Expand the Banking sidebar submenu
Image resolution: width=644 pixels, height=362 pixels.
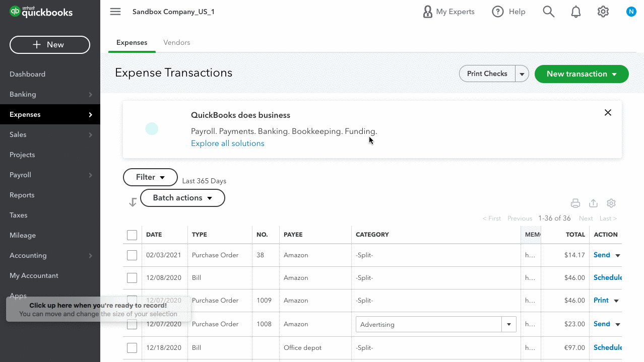90,94
